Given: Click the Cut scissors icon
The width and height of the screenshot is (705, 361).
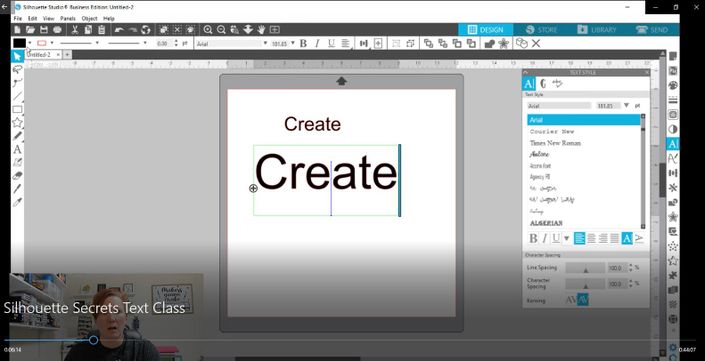Looking at the screenshot, I should [75, 30].
